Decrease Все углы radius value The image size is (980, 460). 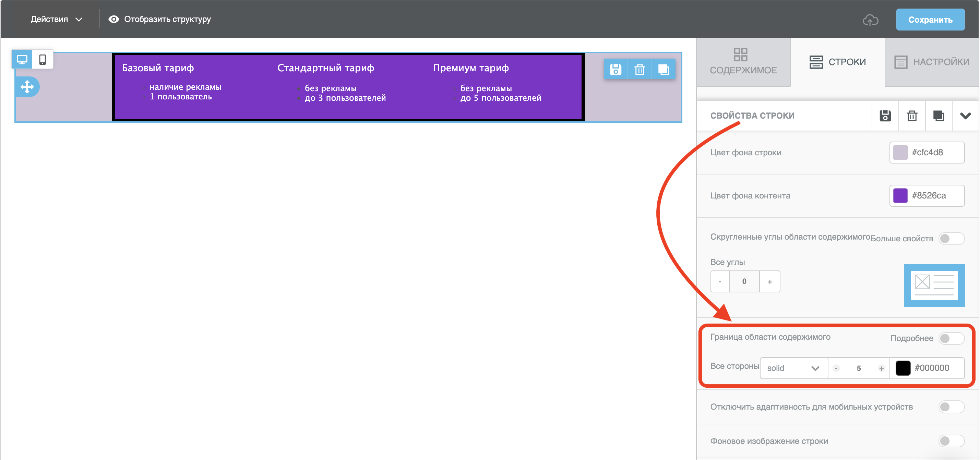click(720, 282)
